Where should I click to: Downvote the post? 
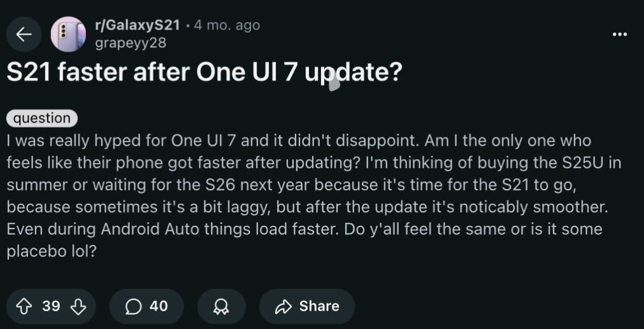(x=78, y=307)
